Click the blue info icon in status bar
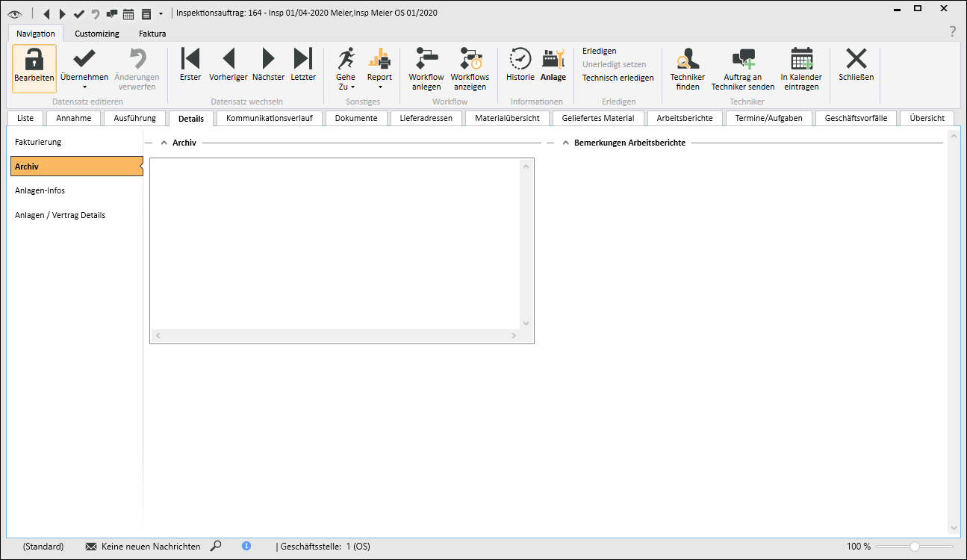Image resolution: width=967 pixels, height=560 pixels. pos(246,547)
